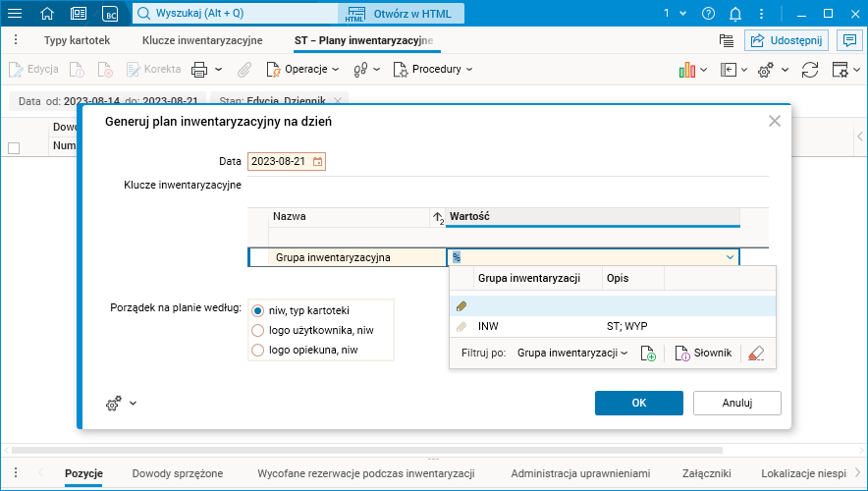Screen dimensions: 868x491
Task: Sort by the Nazwa column header
Action: coord(349,216)
